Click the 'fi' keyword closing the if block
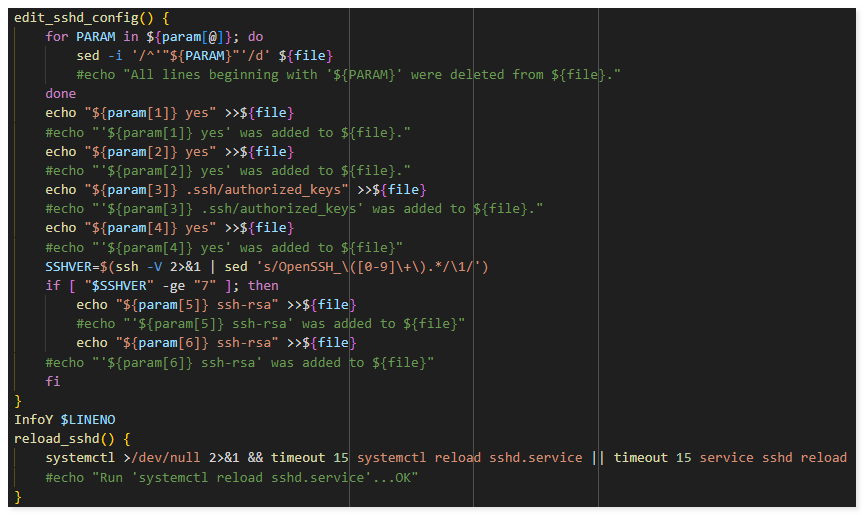The width and height of the screenshot is (864, 515). click(x=52, y=382)
